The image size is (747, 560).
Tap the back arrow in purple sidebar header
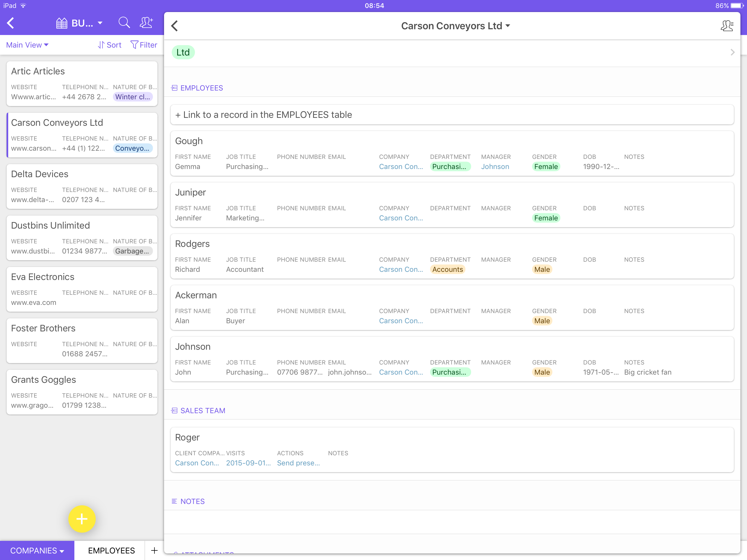(11, 23)
